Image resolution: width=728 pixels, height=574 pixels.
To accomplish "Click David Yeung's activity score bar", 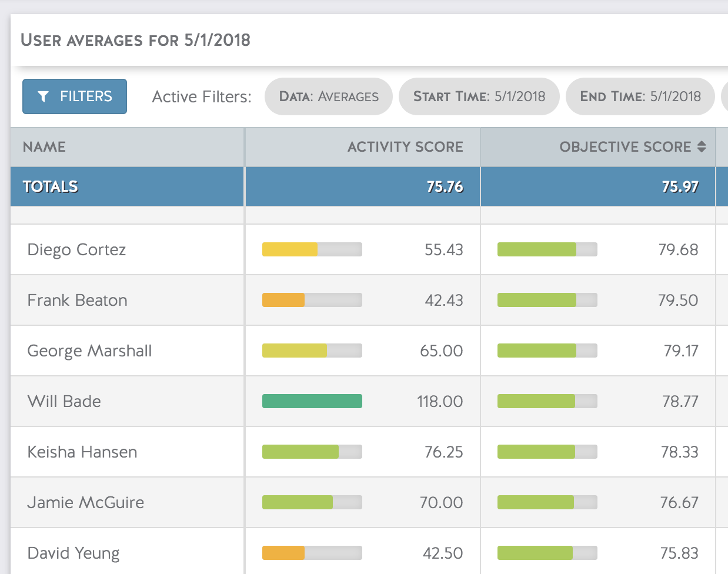I will click(x=312, y=553).
